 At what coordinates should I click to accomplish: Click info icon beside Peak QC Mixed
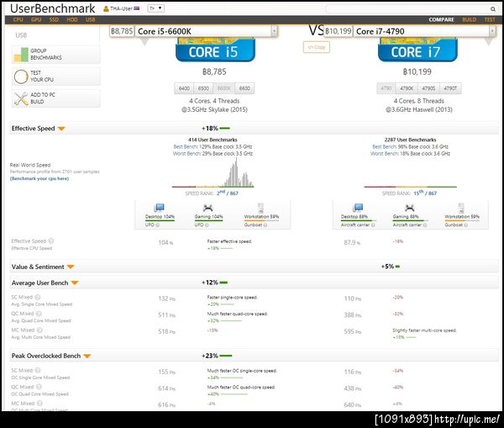point(39,387)
